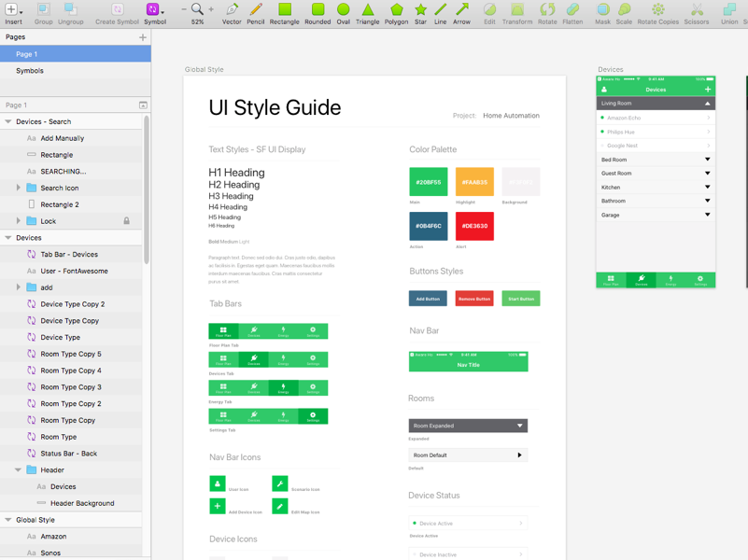Screen dimensions: 748x560
Task: Select the Oval shape tool
Action: [x=343, y=9]
